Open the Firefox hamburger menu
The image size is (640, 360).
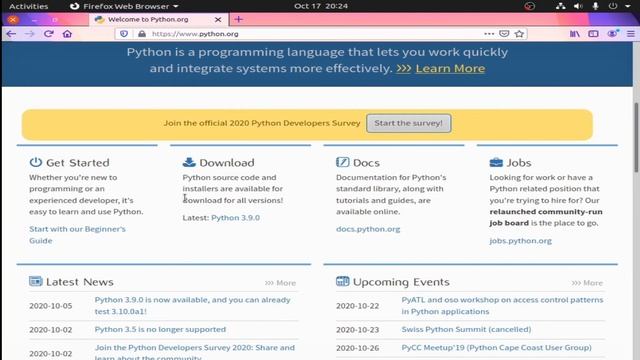631,34
